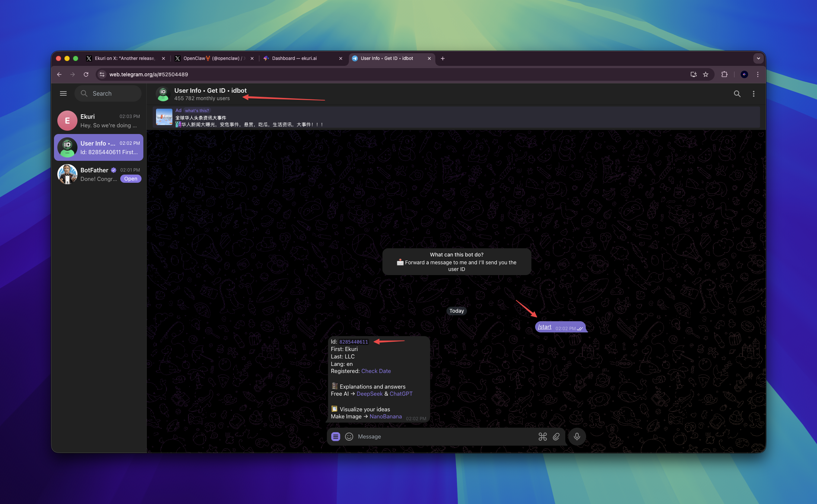Open Chrome three-dot browser menu

pos(758,74)
